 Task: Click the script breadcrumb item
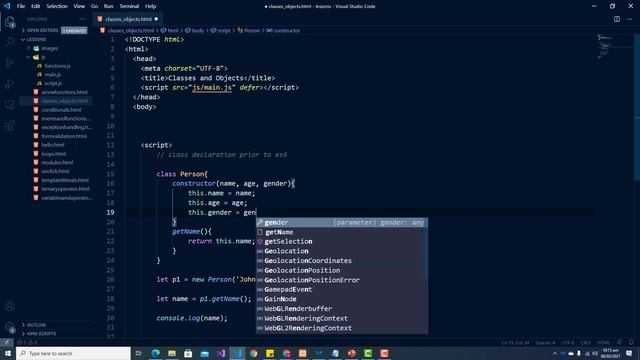[221, 31]
